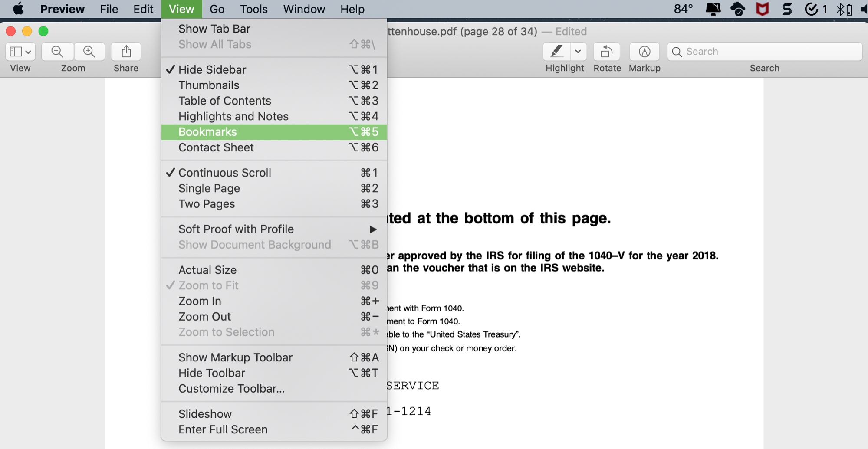Toggle the checked Hide Sidebar option

tap(274, 69)
